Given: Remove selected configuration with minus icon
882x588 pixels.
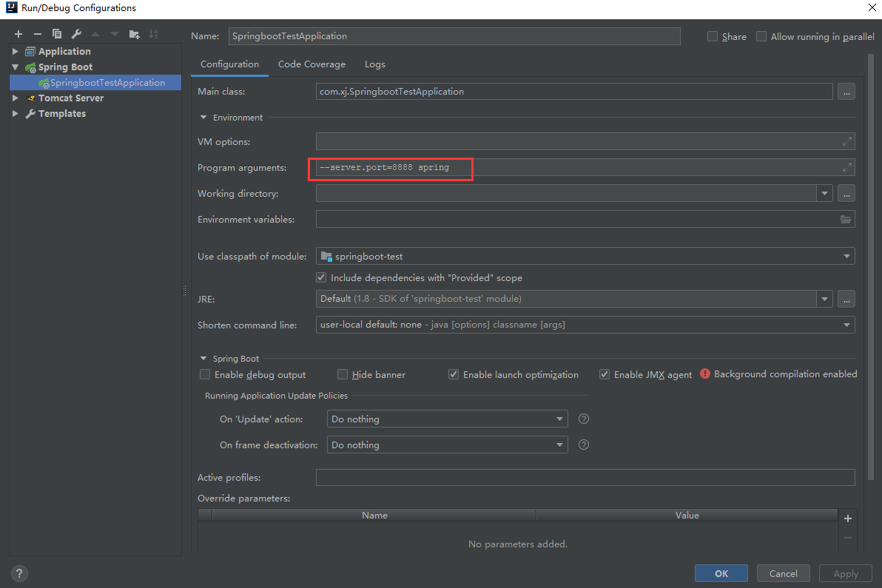Looking at the screenshot, I should coord(38,34).
